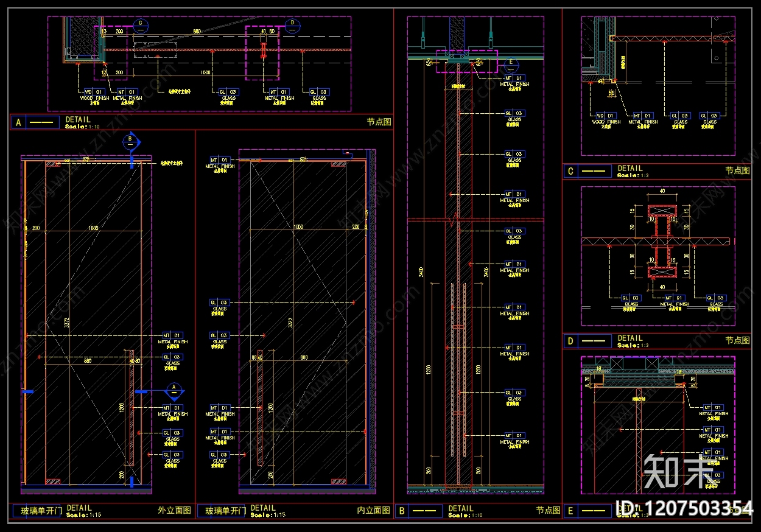Click the "560" dimension in detail A
Image resolution: width=761 pixels, height=532 pixels.
coord(197,30)
